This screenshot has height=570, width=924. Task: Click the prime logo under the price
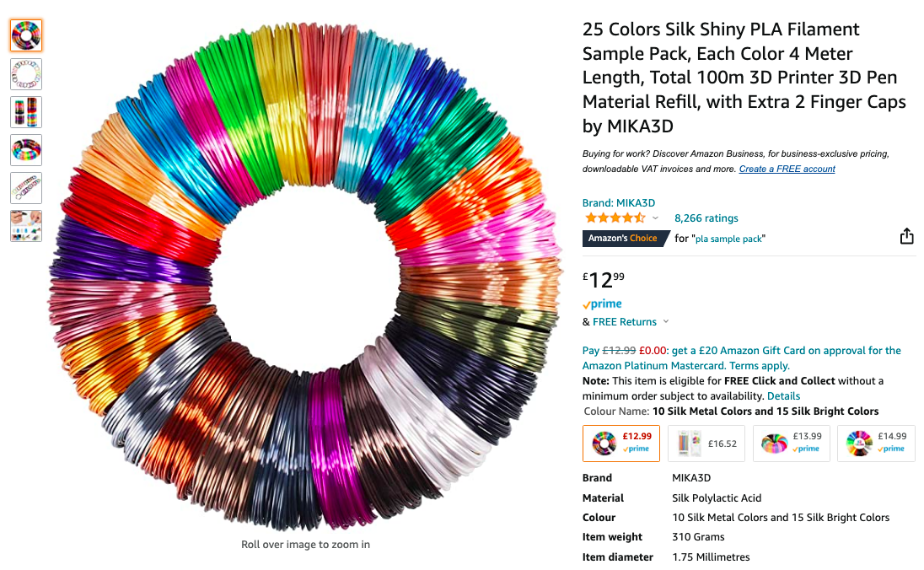(x=602, y=304)
